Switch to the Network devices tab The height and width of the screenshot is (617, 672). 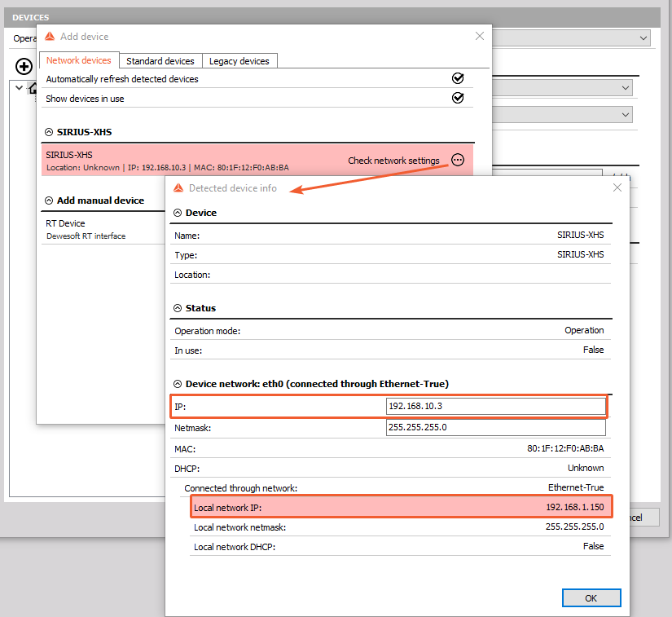[79, 60]
